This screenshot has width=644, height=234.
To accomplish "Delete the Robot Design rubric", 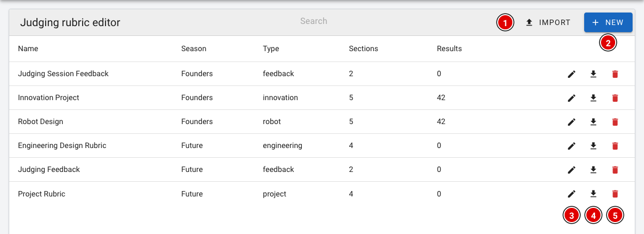I will coord(615,122).
